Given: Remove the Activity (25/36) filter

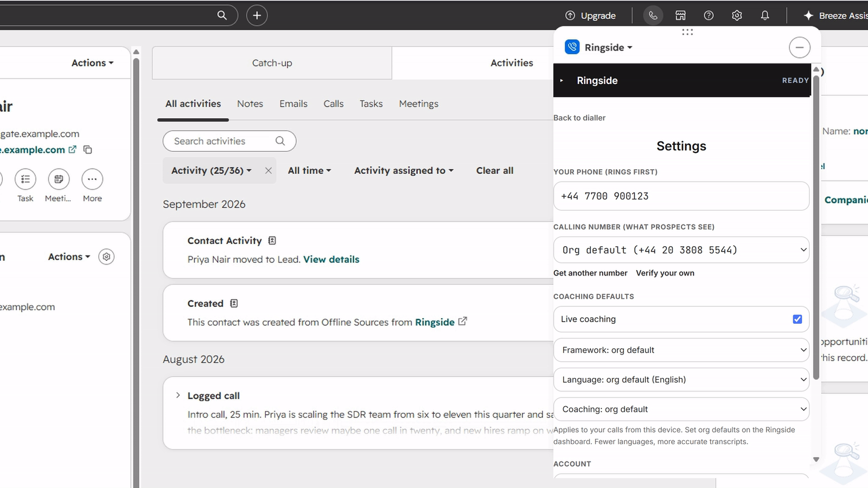Looking at the screenshot, I should coord(268,171).
